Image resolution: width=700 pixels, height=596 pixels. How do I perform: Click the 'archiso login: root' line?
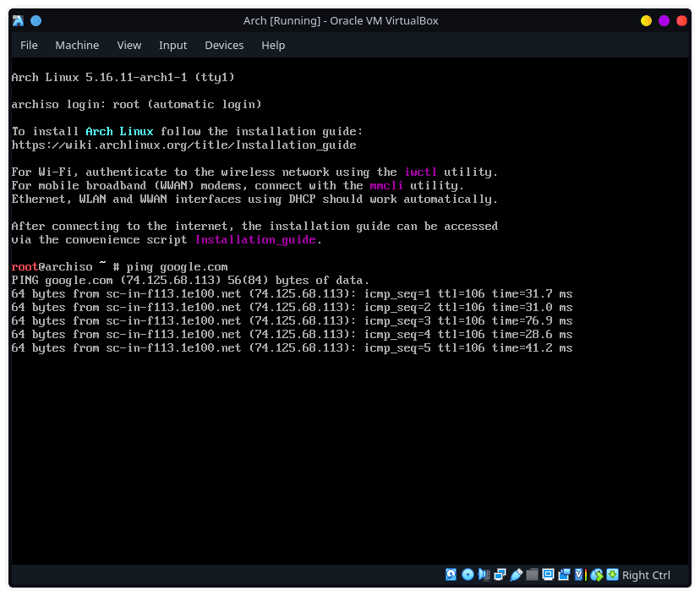point(137,105)
